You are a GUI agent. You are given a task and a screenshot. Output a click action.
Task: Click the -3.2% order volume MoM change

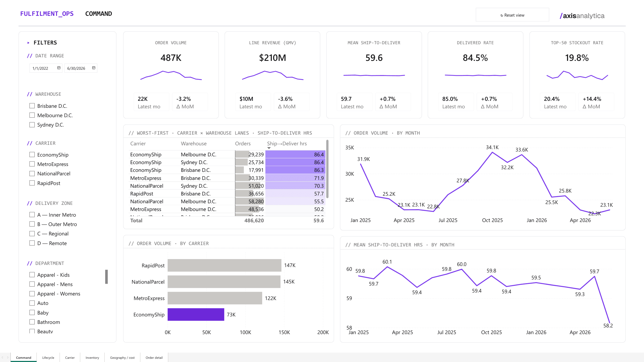click(x=184, y=99)
